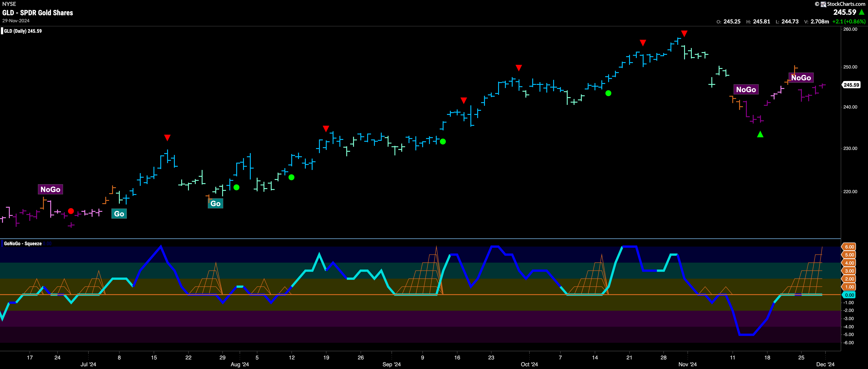Click the NoGo label near Nov 11
This screenshot has height=369, width=868.
pyautogui.click(x=746, y=89)
